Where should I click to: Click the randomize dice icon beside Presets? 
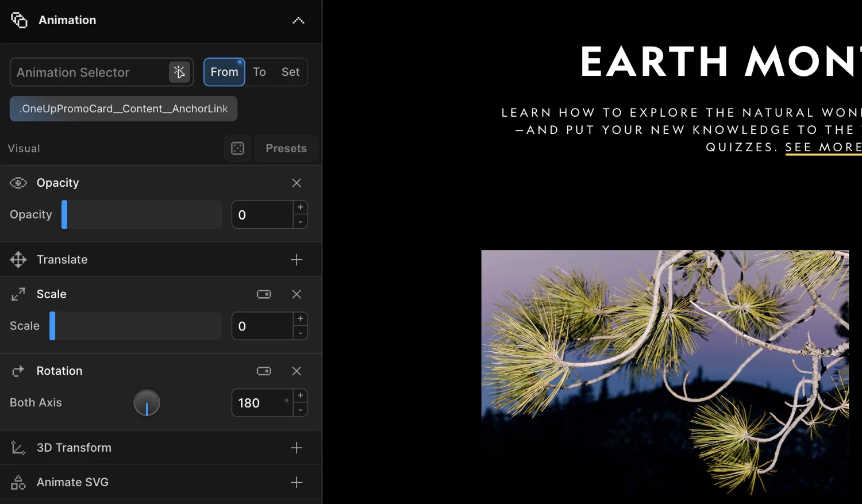(237, 148)
